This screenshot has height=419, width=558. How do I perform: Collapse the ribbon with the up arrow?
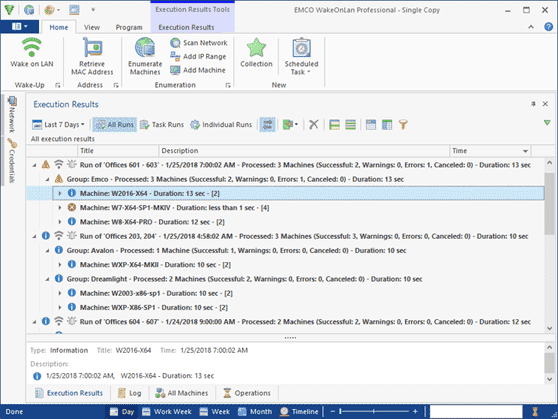531,27
